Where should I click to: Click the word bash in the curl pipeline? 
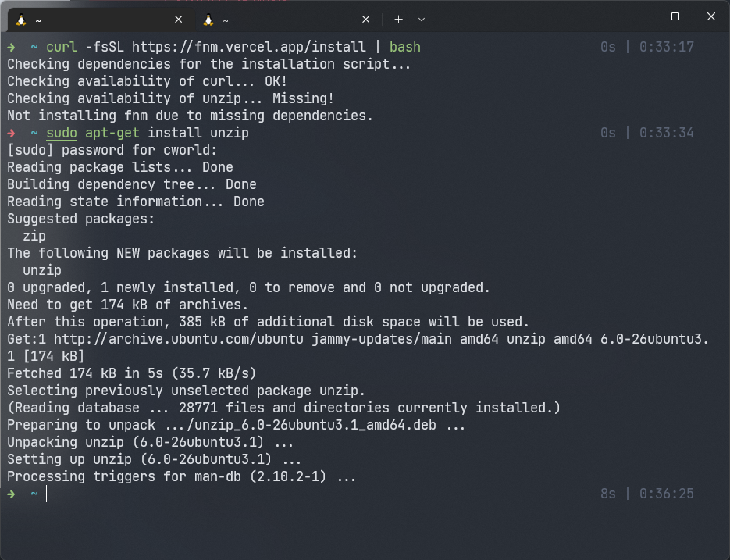click(x=405, y=47)
